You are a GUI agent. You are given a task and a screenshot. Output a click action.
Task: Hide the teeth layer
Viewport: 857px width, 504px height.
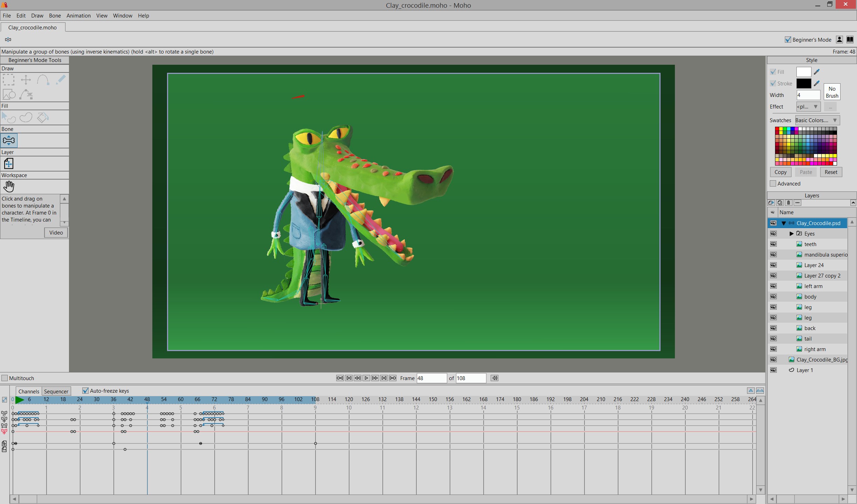tap(773, 244)
